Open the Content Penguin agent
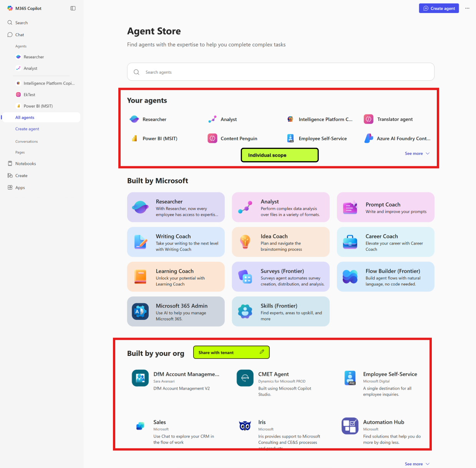Image resolution: width=476 pixels, height=468 pixels. (212, 138)
